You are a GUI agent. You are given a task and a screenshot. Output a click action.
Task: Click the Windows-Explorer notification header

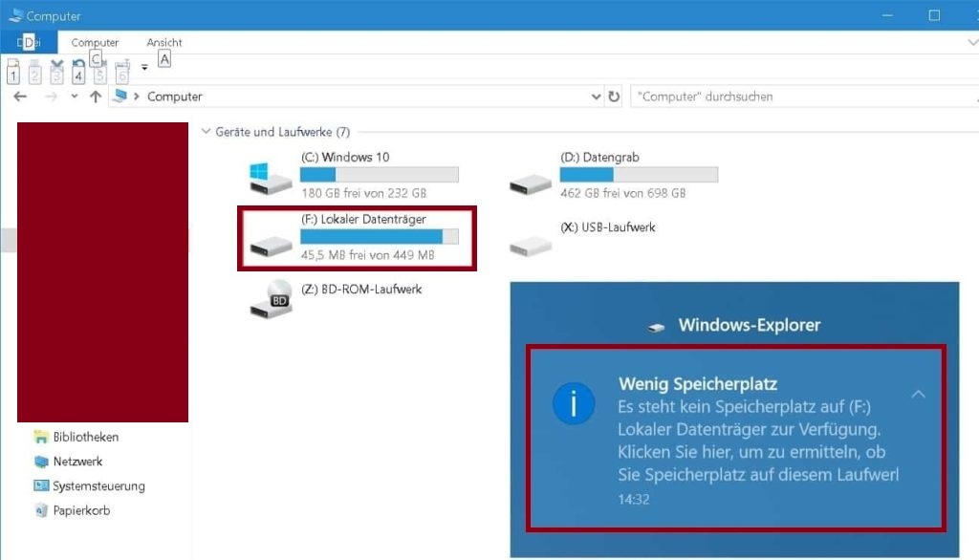coord(750,325)
